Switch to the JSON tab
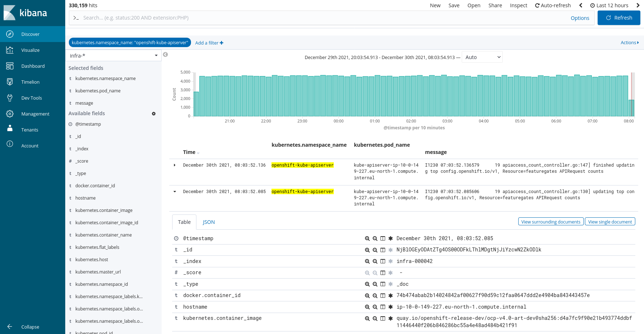Image resolution: width=644 pixels, height=334 pixels. [x=209, y=222]
